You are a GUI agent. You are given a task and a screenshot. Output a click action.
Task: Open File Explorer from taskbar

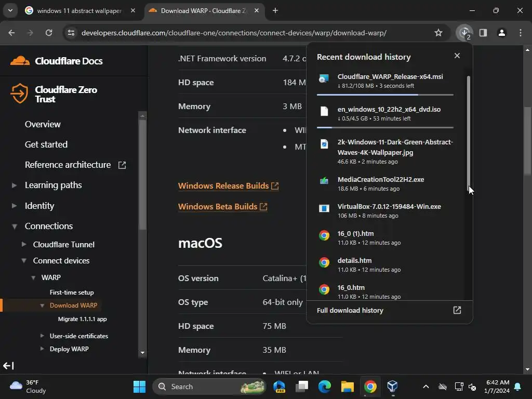[x=348, y=387]
